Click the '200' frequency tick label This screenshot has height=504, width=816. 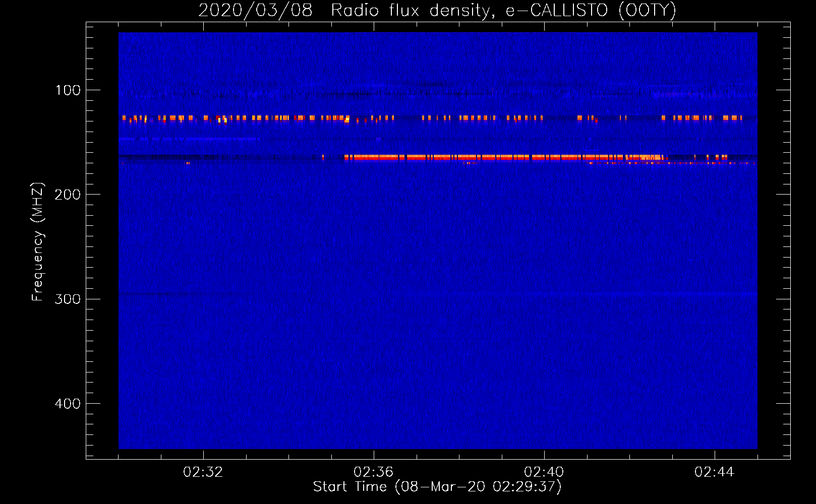pos(68,195)
